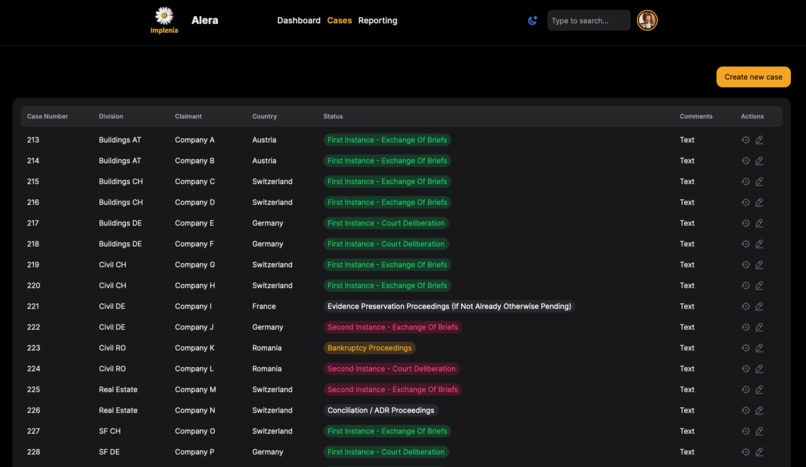View history for case 216
This screenshot has height=467, width=806.
tap(745, 202)
